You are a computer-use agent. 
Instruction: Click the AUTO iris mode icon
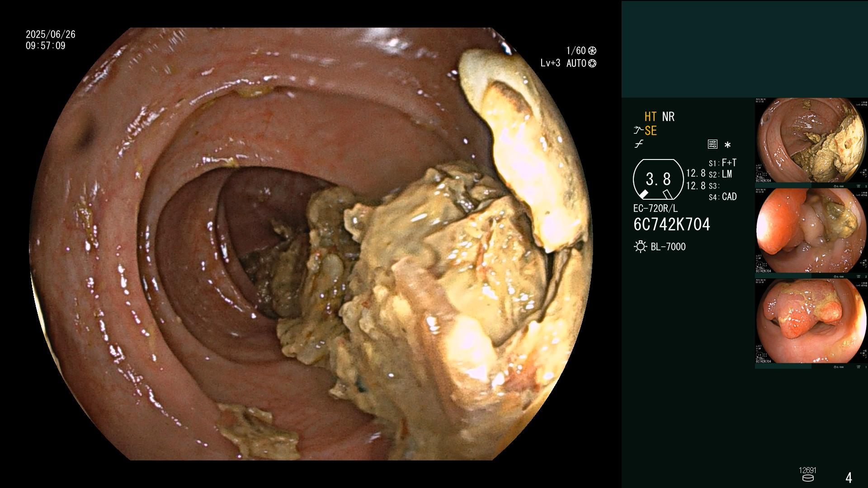click(592, 63)
